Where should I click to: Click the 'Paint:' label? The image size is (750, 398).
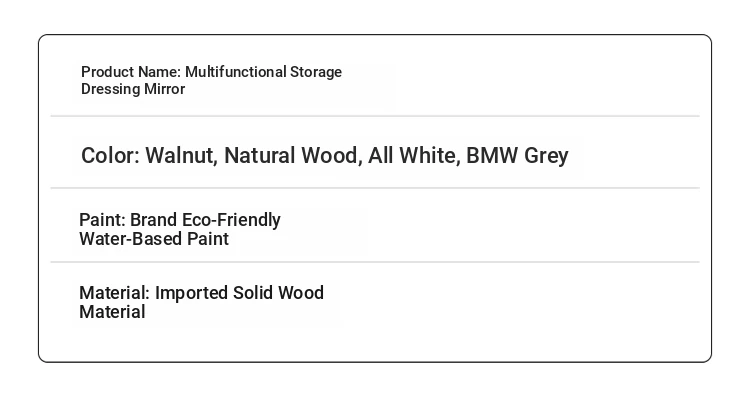pos(102,220)
